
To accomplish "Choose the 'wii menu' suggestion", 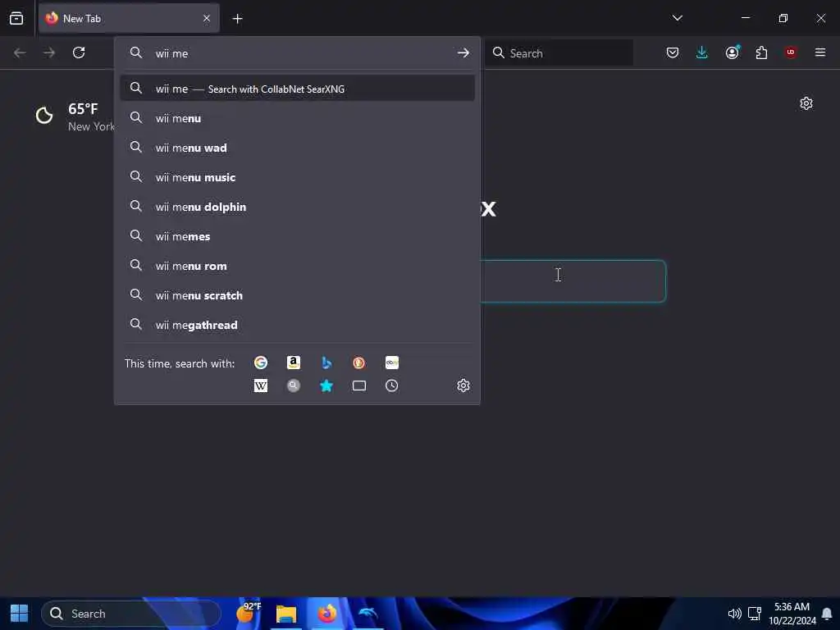I will 297,118.
